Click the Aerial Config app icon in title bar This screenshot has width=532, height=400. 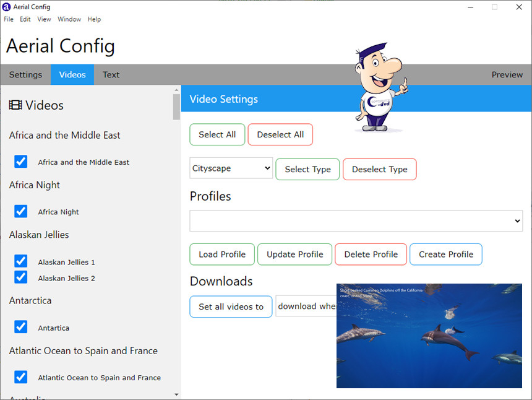coord(7,7)
